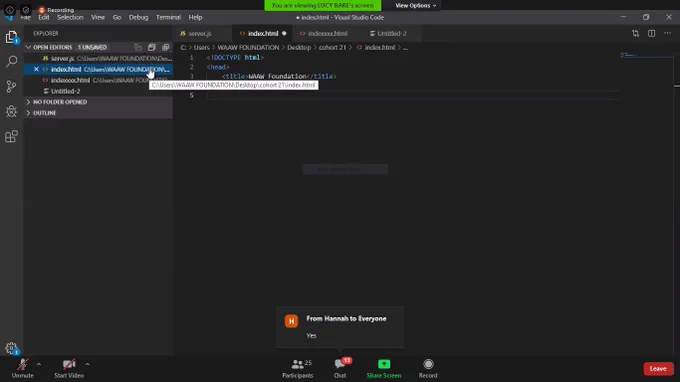Select server.js in Open Editors list
Screen dimensions: 680x382
coord(98,59)
